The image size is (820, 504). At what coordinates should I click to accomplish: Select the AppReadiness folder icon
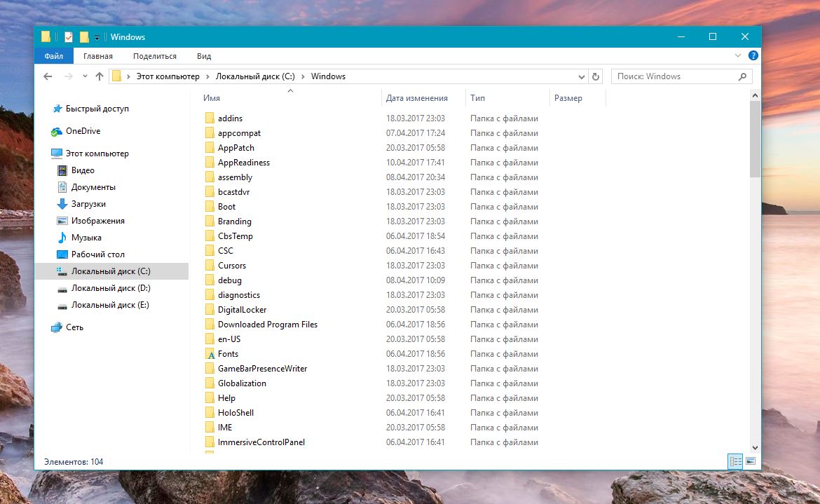tap(210, 163)
